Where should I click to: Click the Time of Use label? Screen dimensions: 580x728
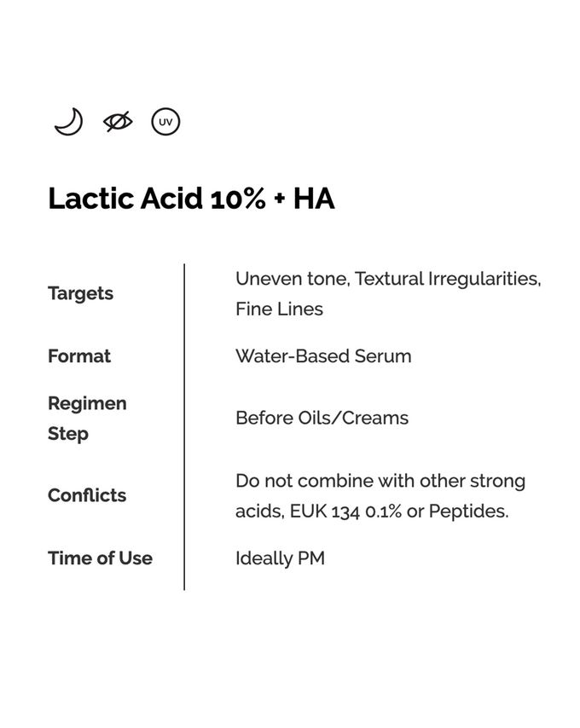coord(101,558)
